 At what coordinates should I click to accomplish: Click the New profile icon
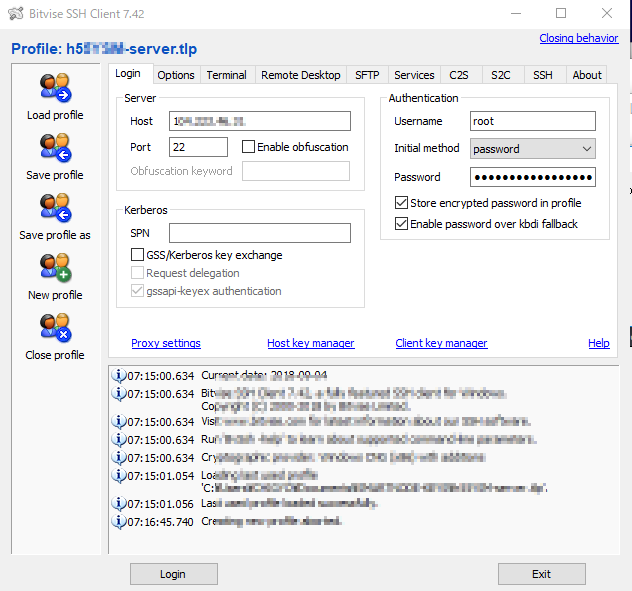point(54,268)
